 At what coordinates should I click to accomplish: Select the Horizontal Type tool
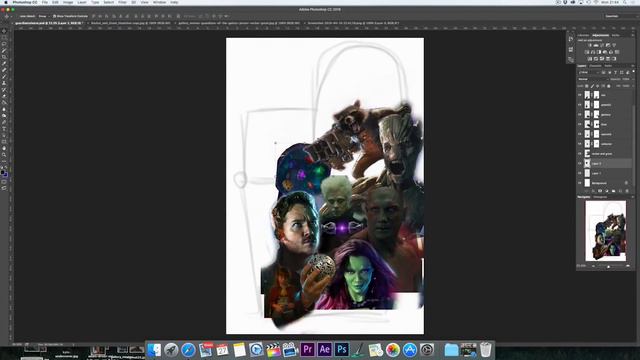coord(4,129)
